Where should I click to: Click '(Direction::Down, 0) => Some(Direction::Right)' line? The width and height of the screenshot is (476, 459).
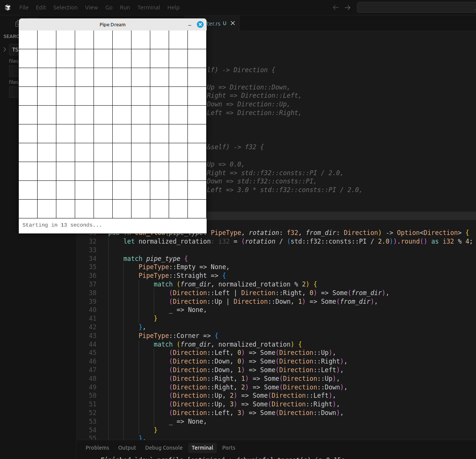click(x=258, y=361)
